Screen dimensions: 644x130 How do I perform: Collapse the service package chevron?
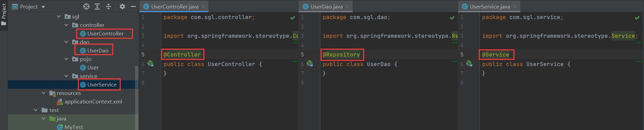tap(66, 76)
